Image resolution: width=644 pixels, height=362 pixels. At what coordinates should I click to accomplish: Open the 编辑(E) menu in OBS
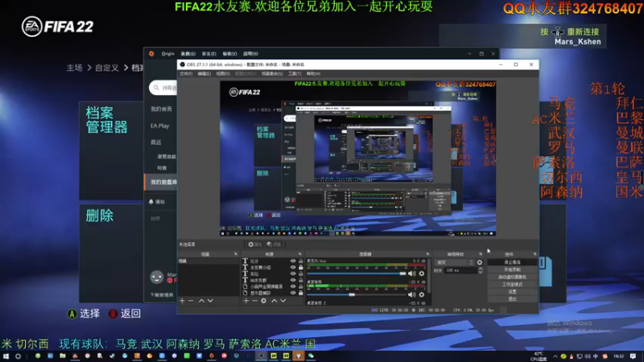point(204,74)
